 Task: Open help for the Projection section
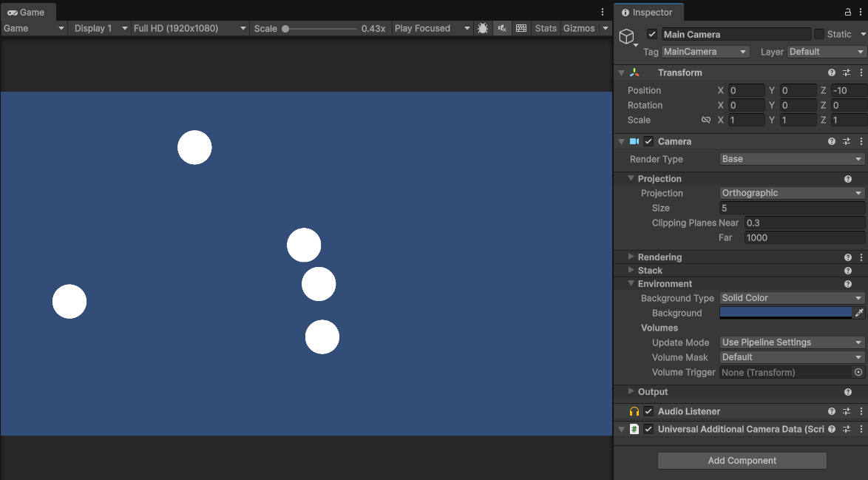coord(847,179)
